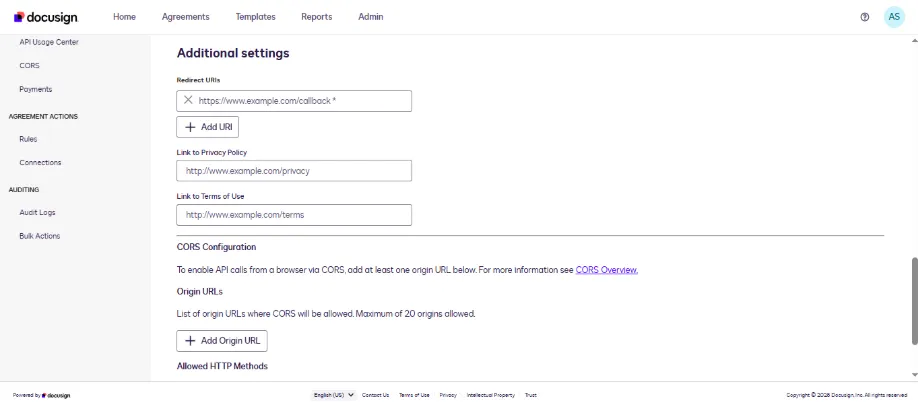Open the Templates tab
Screen dimensions: 918x402
pos(255,17)
